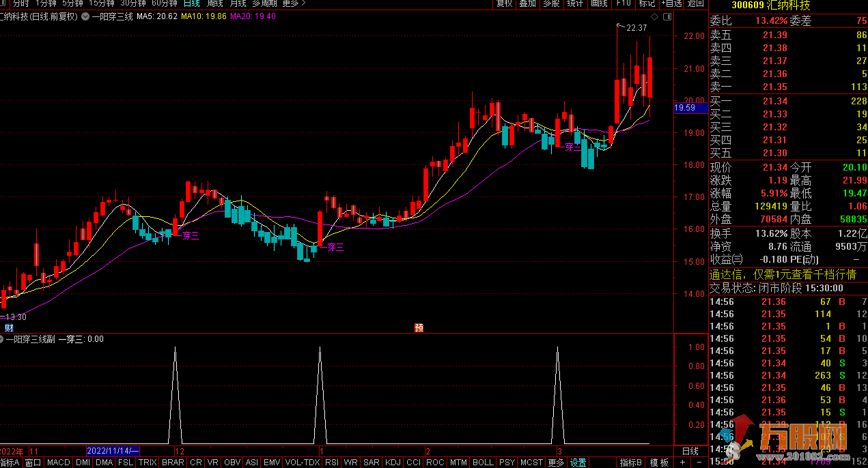
Task: Select the ASI indicator tab
Action: pos(252,463)
